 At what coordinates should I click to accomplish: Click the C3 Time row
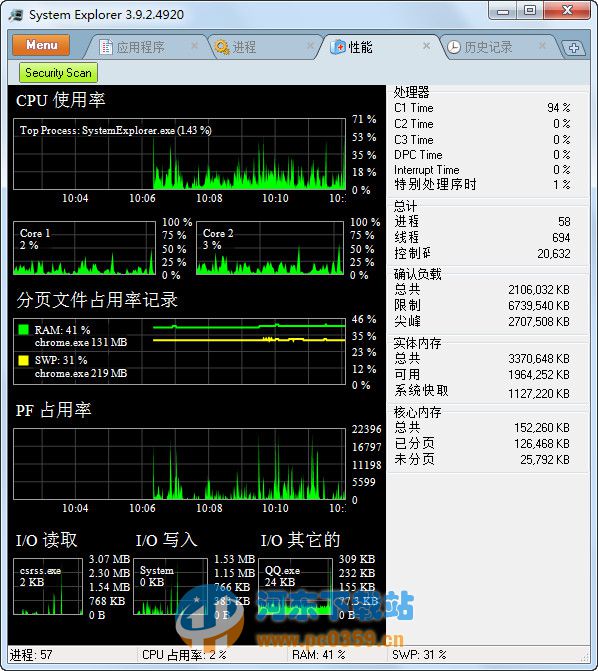point(482,140)
